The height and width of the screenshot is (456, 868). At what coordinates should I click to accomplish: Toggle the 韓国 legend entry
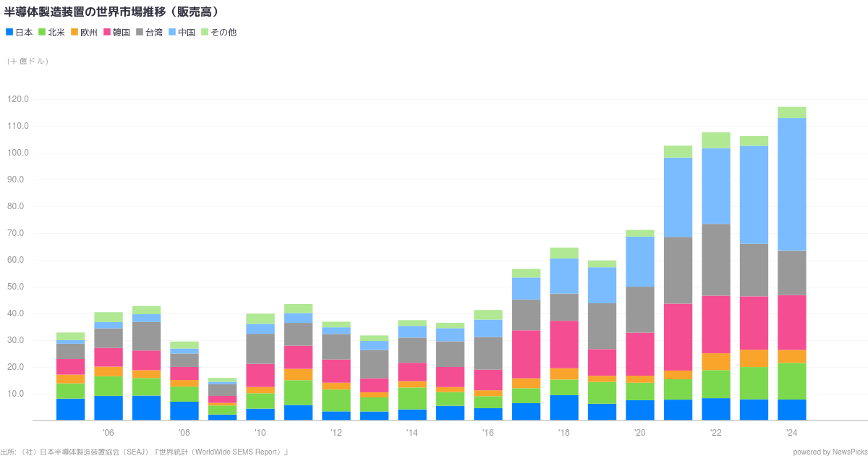point(116,33)
